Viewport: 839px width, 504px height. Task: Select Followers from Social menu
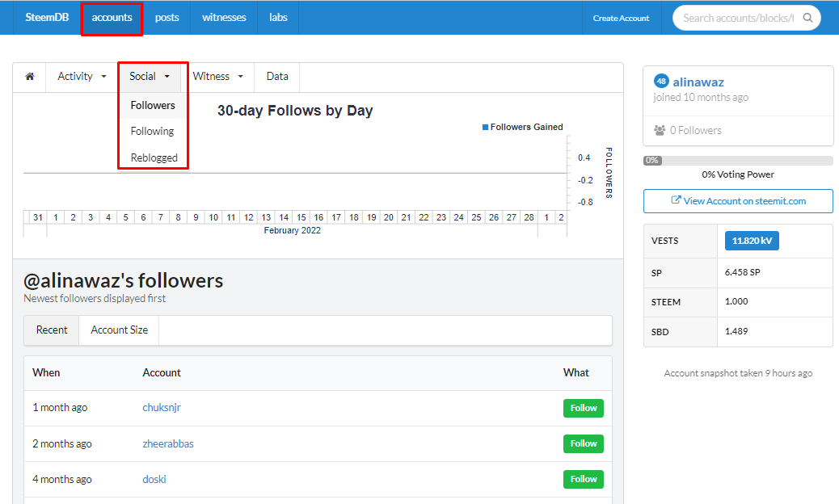point(153,105)
